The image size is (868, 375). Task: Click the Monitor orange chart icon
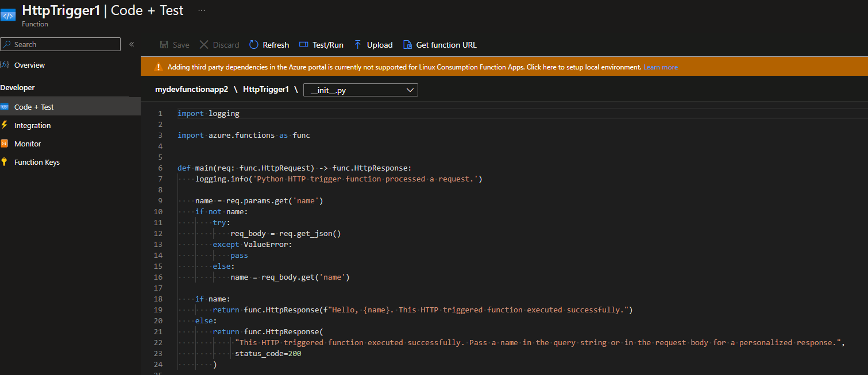5,144
